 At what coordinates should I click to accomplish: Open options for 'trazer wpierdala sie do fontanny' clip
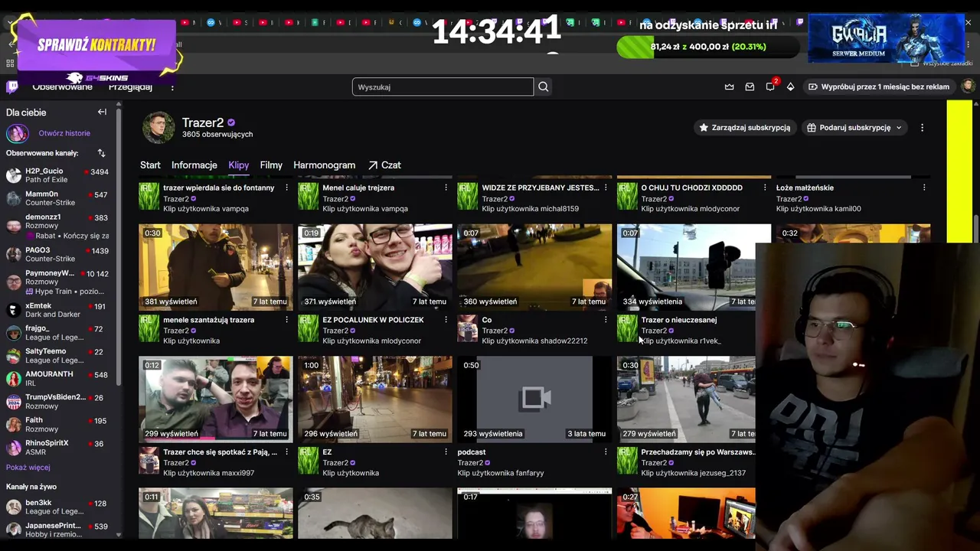pos(287,187)
